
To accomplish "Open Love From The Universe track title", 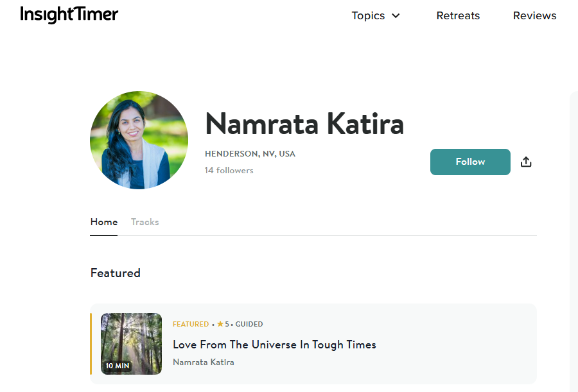I will tap(274, 345).
